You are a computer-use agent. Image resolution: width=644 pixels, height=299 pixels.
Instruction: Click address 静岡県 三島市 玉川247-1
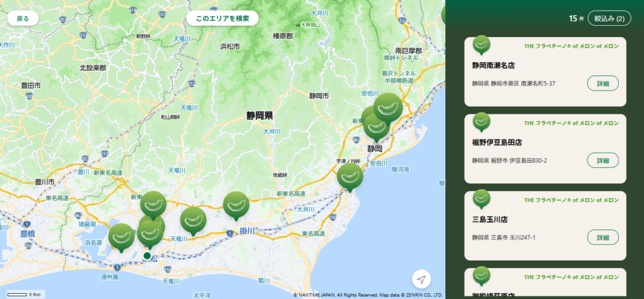point(504,237)
